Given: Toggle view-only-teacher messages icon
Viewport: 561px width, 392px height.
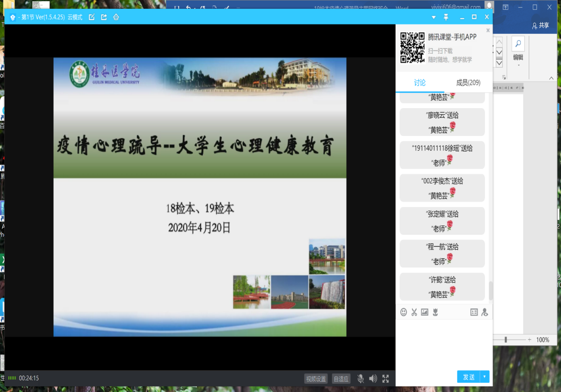Looking at the screenshot, I should click(484, 312).
